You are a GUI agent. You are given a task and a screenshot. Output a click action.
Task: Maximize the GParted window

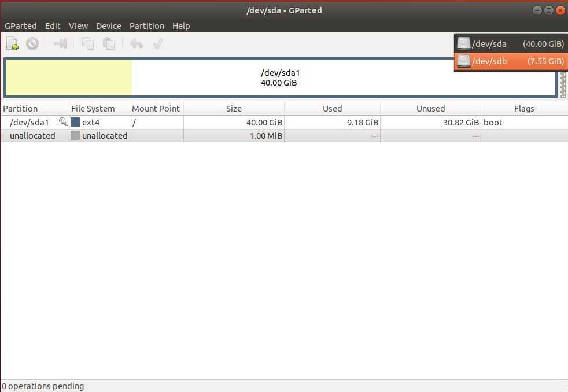click(549, 10)
